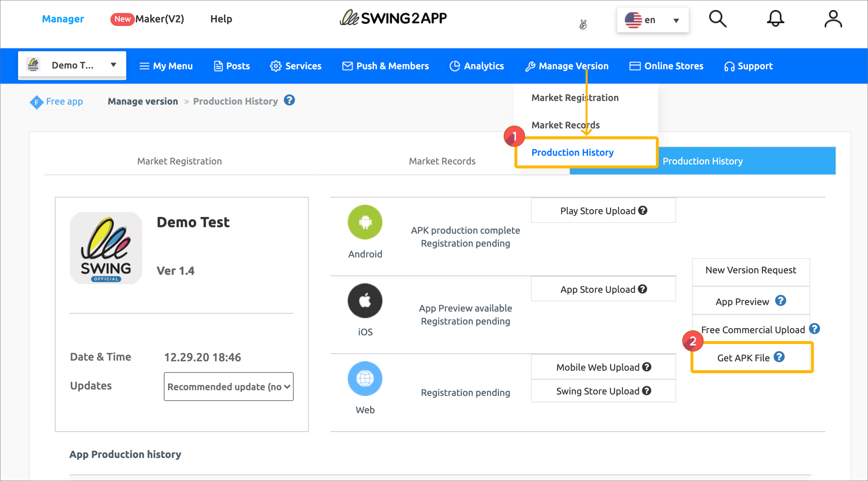Expand the Demo T... app selector
The width and height of the screenshot is (868, 481).
pos(72,65)
